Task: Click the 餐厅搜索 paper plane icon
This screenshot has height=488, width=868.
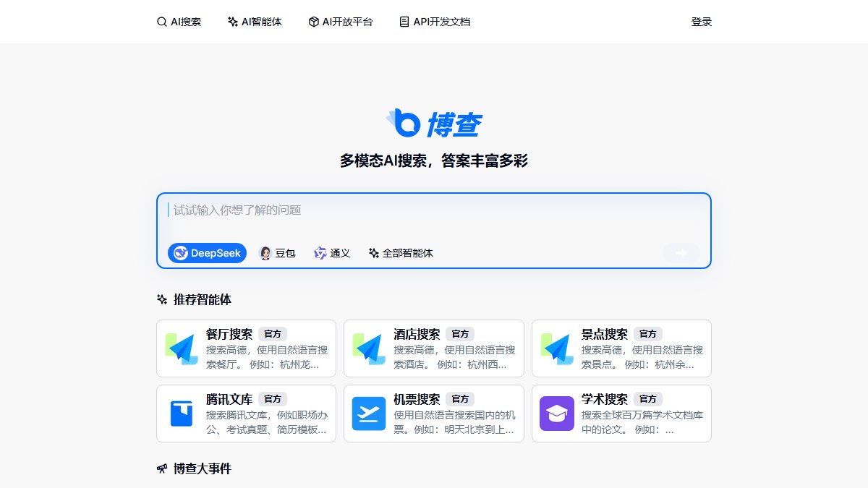Action: (x=182, y=348)
